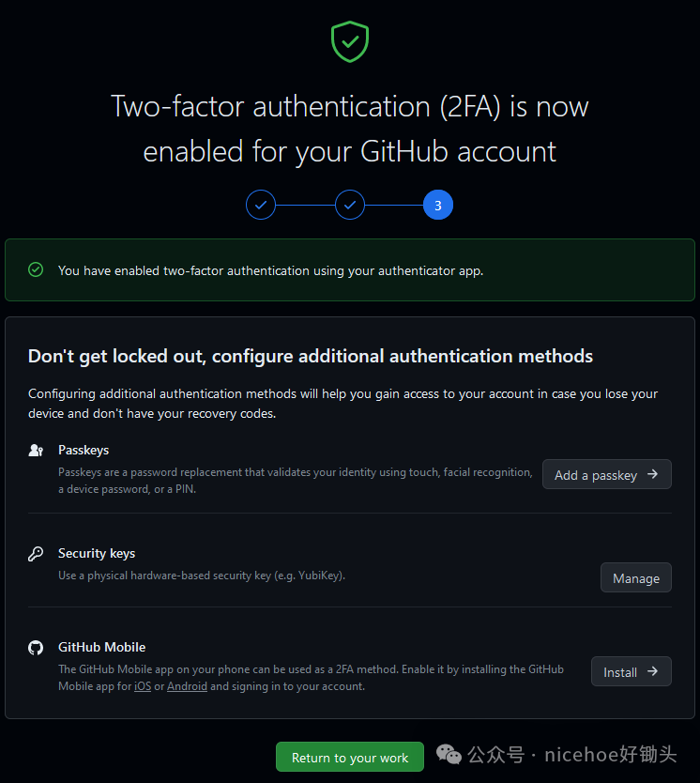The height and width of the screenshot is (783, 700).
Task: Click the green shield checkmark icon
Action: 349,41
